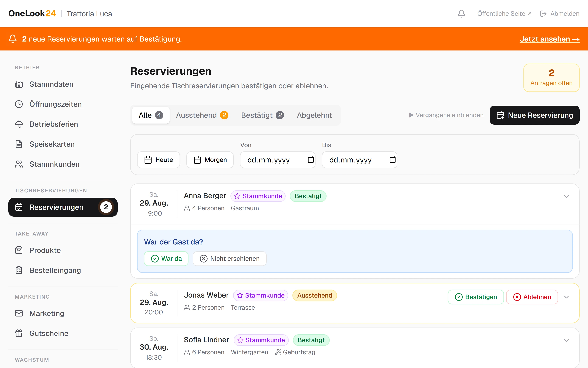Open Betriebsferien in the sidebar

tap(63, 124)
